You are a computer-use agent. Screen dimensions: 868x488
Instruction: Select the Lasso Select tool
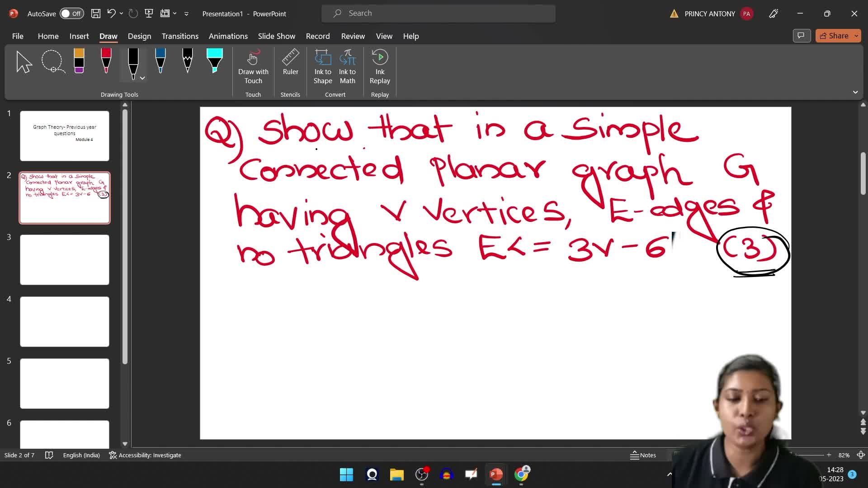click(53, 61)
